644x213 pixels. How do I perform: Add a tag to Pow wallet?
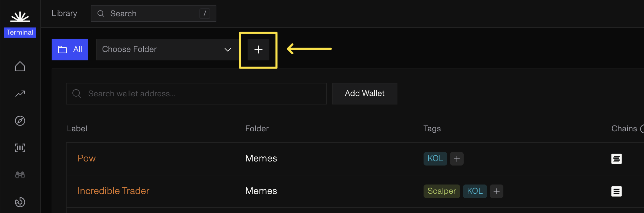[x=457, y=159]
